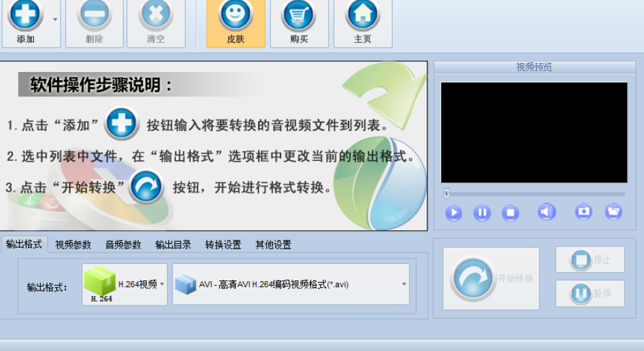Switch to the 其他设置 tab

click(273, 245)
